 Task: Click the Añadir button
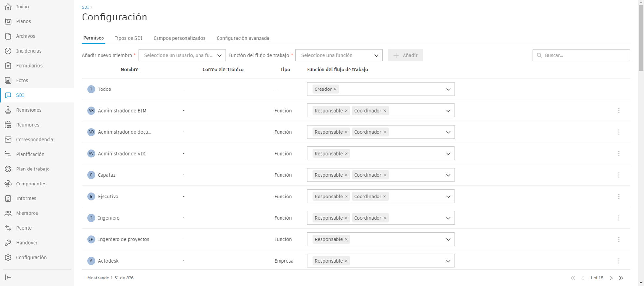(405, 55)
